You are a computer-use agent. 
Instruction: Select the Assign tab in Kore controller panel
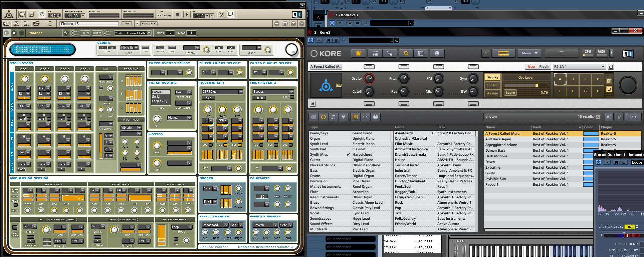492,93
